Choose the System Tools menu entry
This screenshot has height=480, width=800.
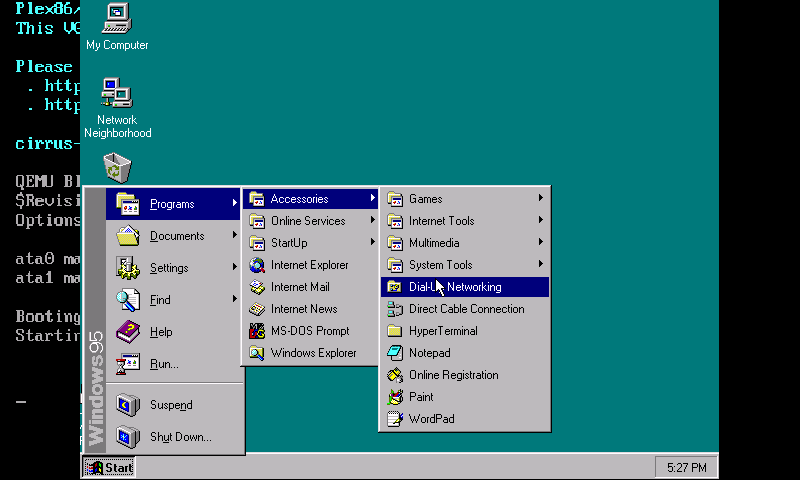(465, 265)
